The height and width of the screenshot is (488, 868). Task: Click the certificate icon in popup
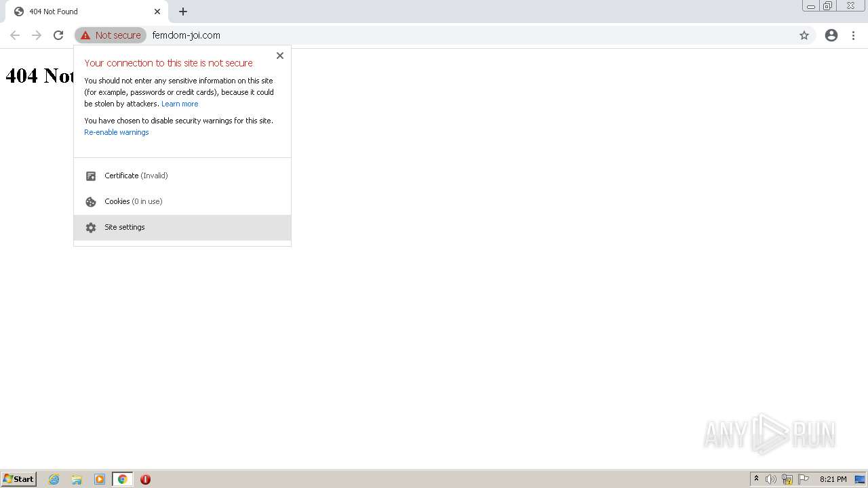coord(91,176)
